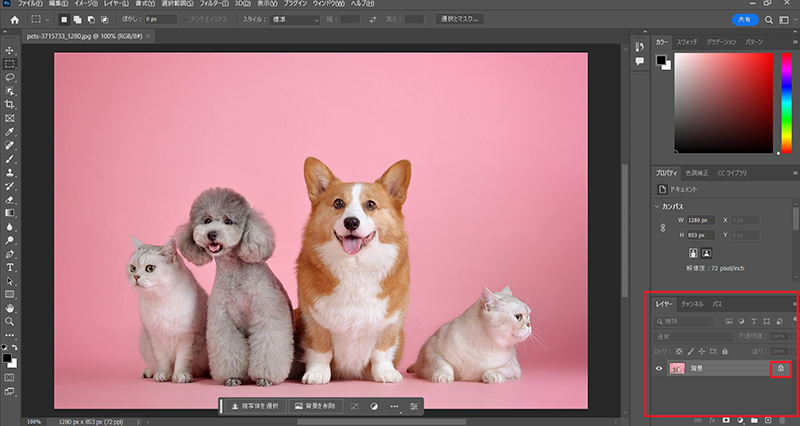Switch to the CC ライブラリ tab
Image resolution: width=800 pixels, height=426 pixels.
(732, 173)
